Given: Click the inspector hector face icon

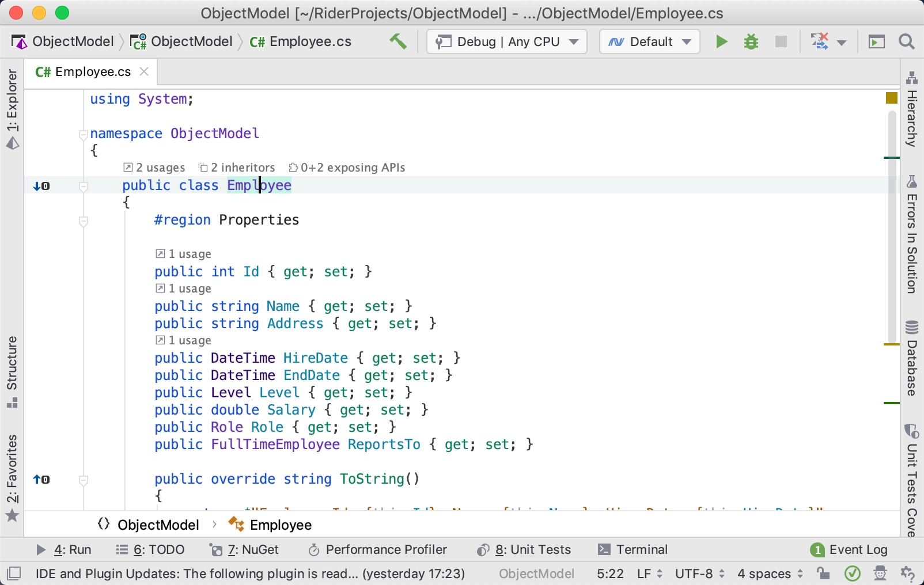Looking at the screenshot, I should coord(880,573).
